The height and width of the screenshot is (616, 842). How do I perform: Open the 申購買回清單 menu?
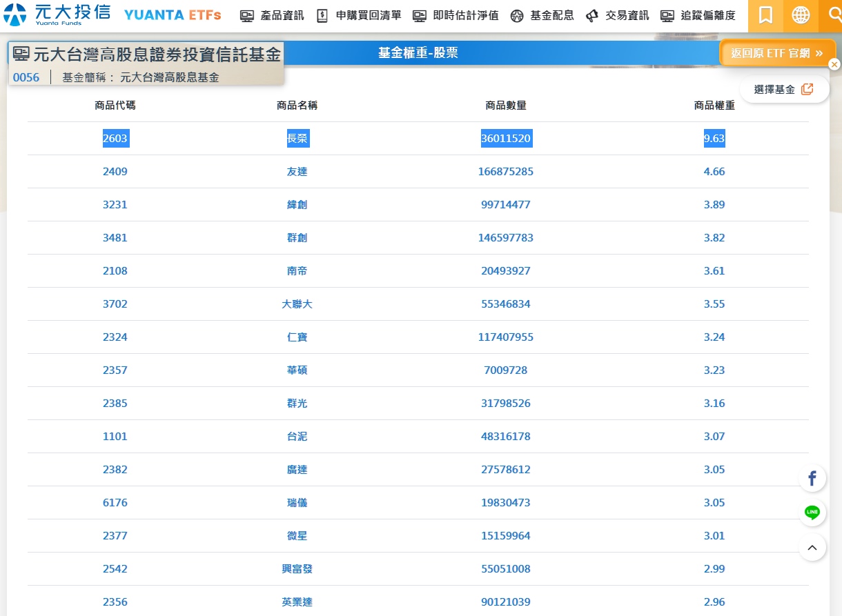pyautogui.click(x=359, y=15)
